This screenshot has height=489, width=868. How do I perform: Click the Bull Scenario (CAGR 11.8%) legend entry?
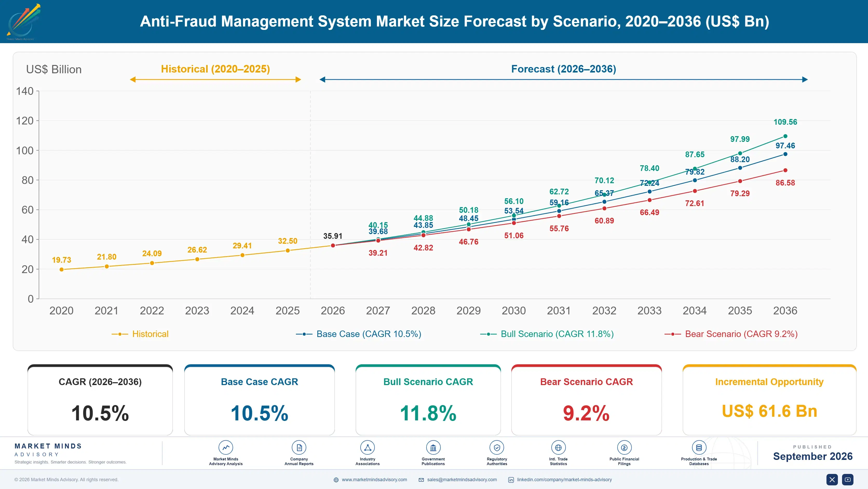pyautogui.click(x=547, y=334)
